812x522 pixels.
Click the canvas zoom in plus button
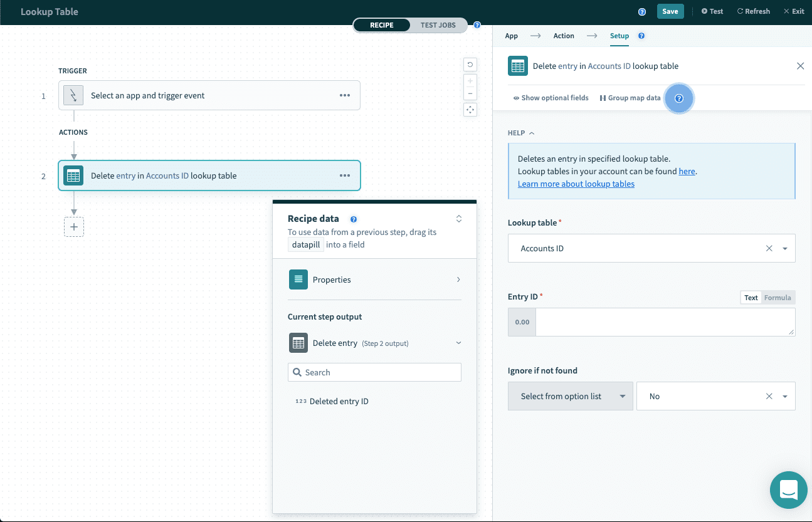pos(470,81)
